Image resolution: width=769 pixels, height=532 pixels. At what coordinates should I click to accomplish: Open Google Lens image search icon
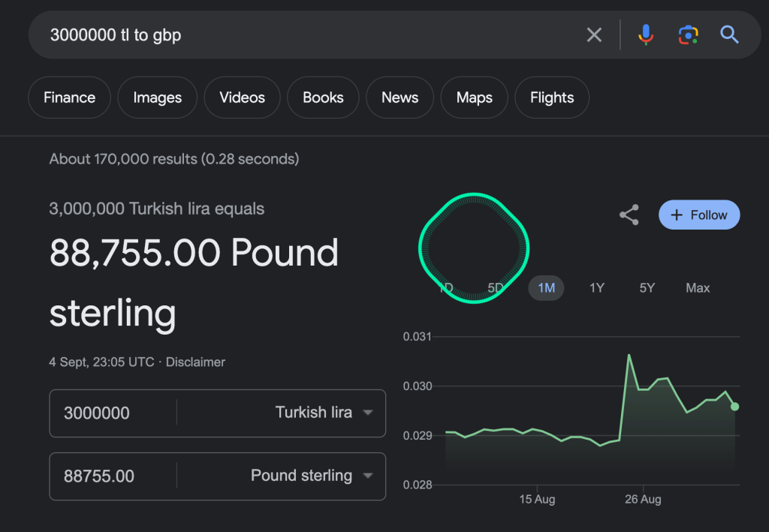tap(688, 35)
